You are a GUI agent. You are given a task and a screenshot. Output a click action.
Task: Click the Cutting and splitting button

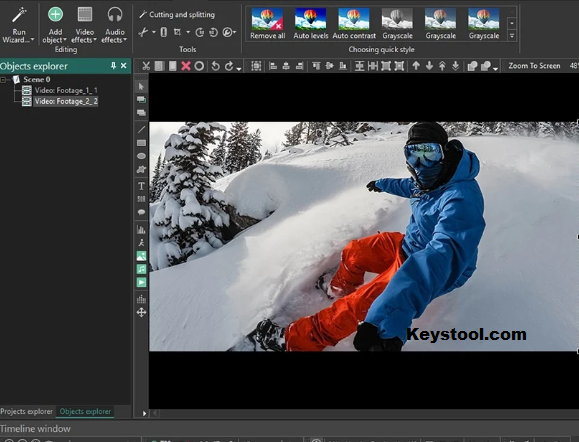(x=177, y=15)
